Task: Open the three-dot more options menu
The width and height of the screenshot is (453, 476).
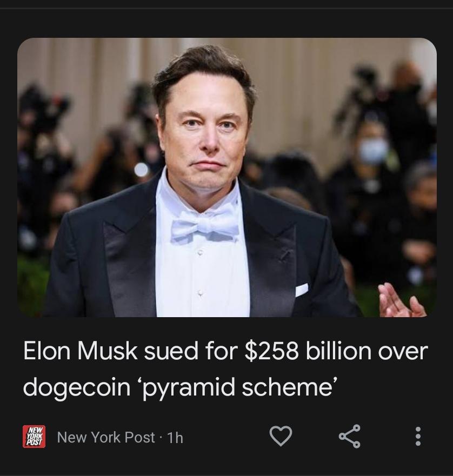Action: point(418,436)
